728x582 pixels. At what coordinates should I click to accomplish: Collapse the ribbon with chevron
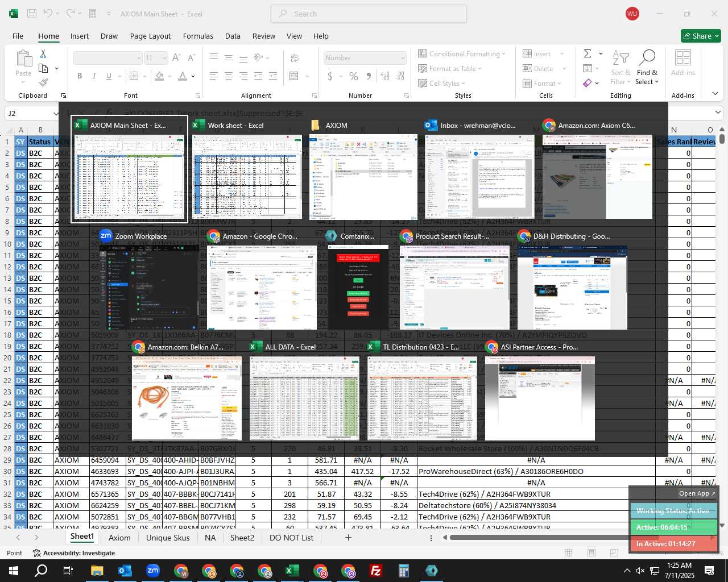715,94
